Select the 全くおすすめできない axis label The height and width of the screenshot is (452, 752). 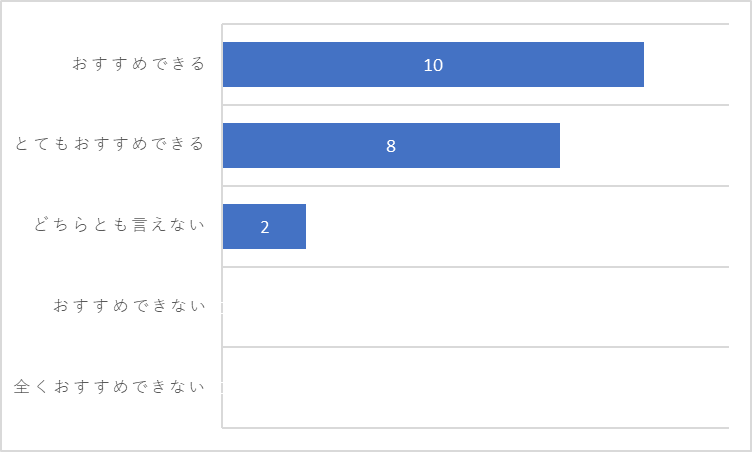click(110, 387)
